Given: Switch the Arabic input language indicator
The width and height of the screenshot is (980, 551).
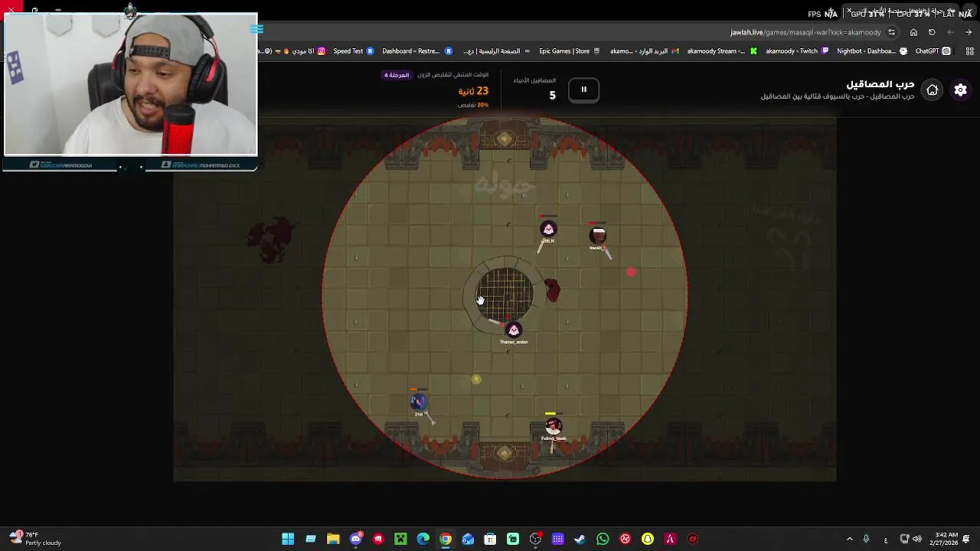Looking at the screenshot, I should click(886, 539).
